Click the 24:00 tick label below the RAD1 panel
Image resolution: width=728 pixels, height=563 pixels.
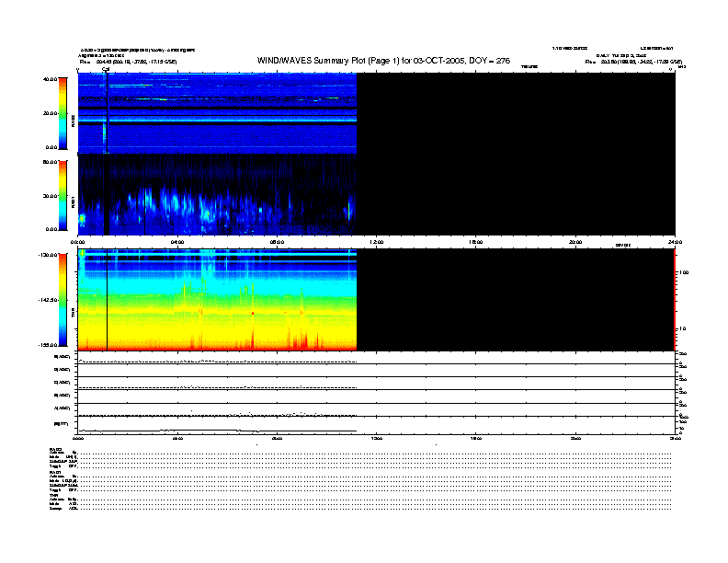675,242
